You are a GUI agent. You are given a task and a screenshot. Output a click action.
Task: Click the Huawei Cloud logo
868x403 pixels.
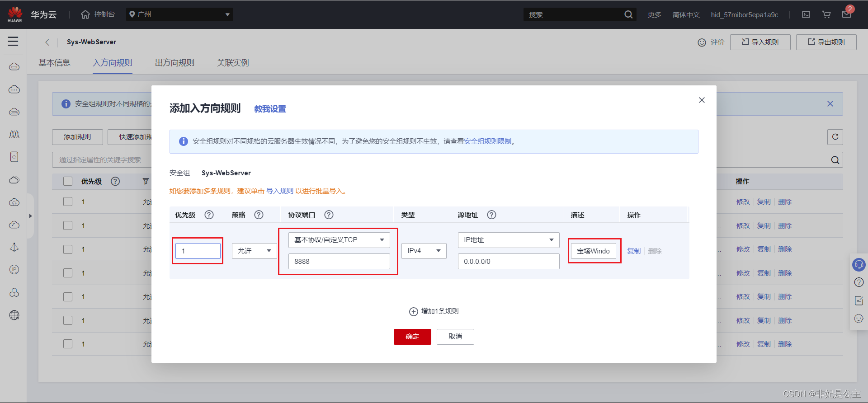15,14
